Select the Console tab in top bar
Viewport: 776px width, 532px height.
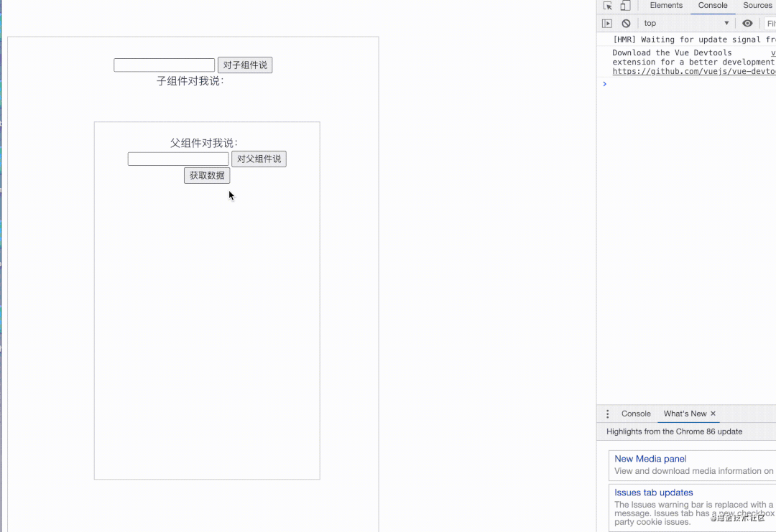(x=713, y=6)
